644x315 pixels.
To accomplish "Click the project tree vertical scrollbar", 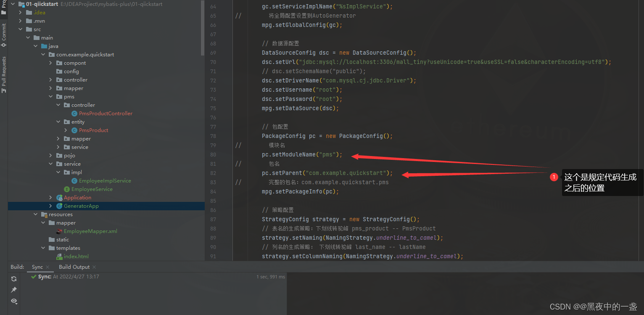I will (203, 28).
